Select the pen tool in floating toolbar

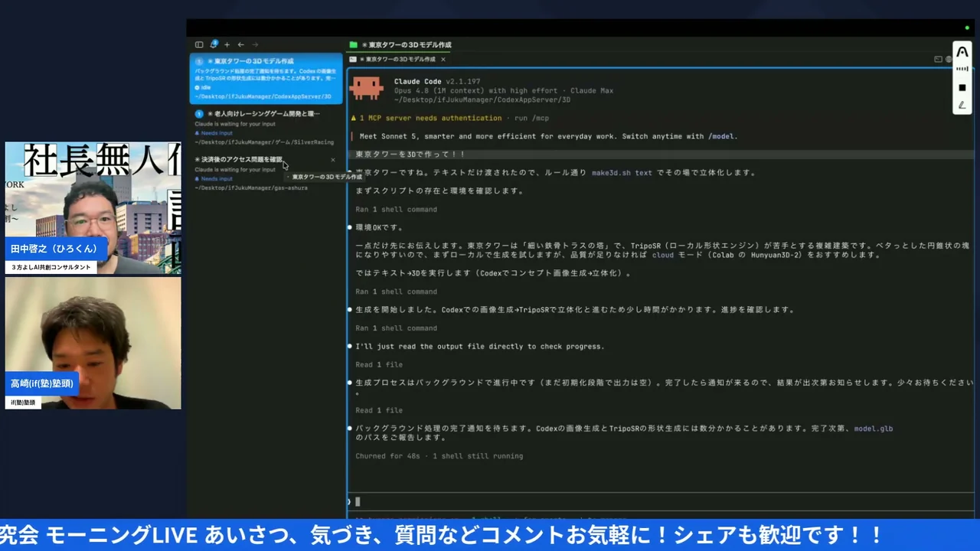click(x=962, y=105)
